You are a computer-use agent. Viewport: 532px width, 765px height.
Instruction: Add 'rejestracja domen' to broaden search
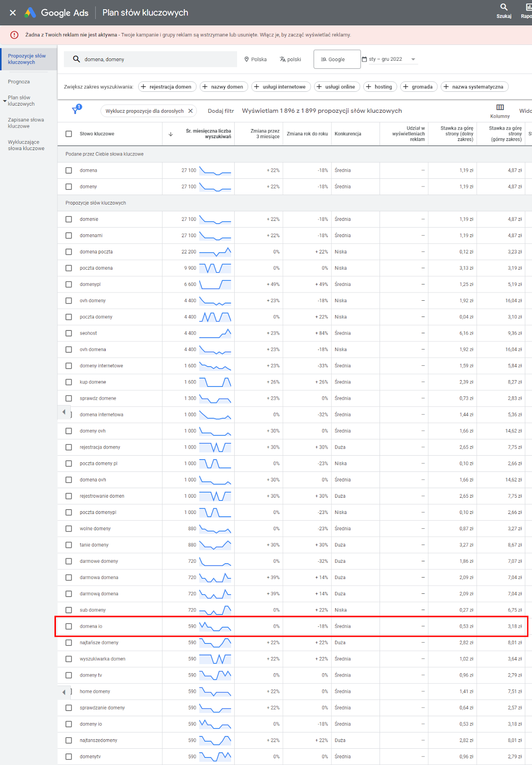coord(166,87)
